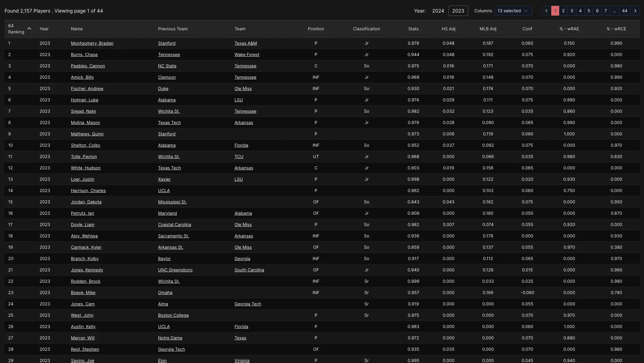The image size is (644, 363).
Task: Open the Columns 13 selected dropdown
Action: pos(513,11)
